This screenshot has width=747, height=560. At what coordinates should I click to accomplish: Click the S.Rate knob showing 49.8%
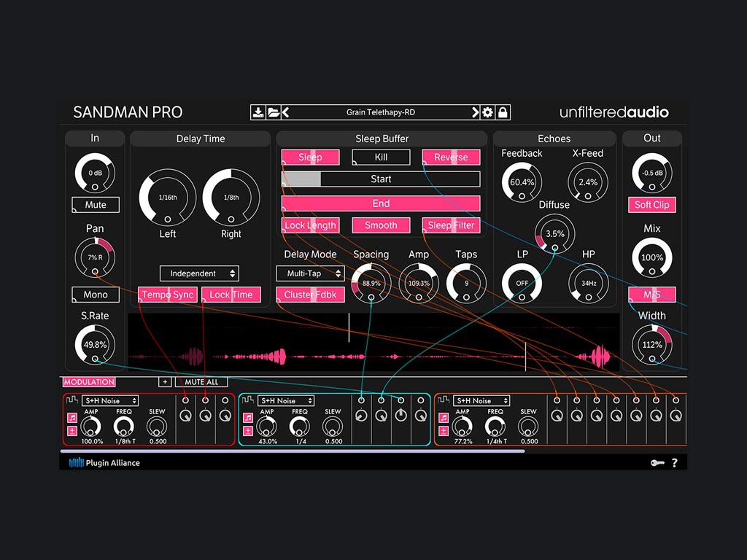(95, 344)
